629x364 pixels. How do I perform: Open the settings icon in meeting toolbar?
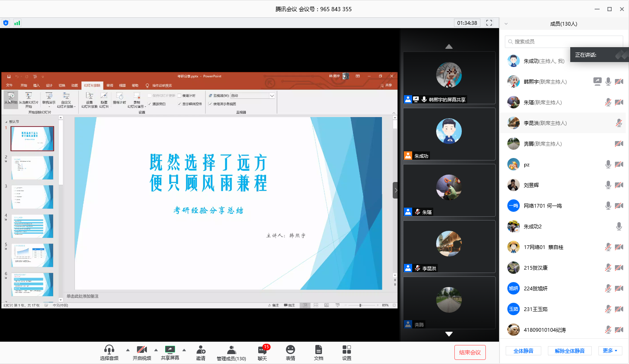[x=347, y=350]
